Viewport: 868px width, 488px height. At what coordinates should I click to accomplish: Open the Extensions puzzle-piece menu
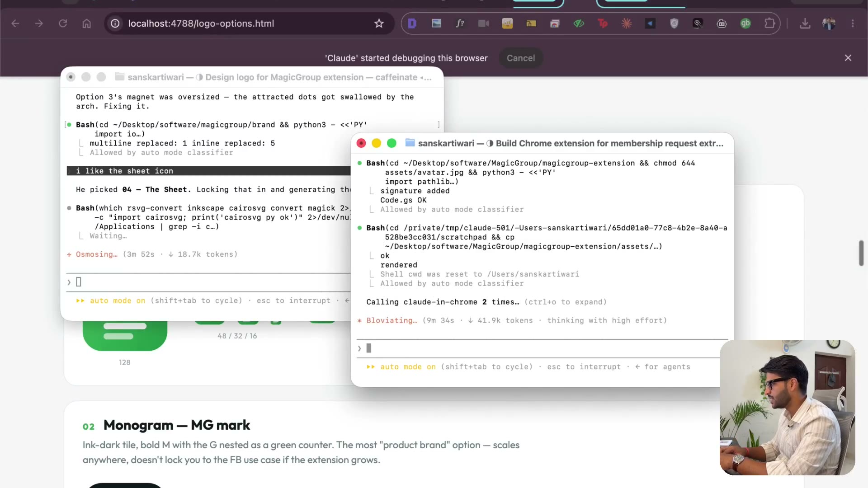769,23
